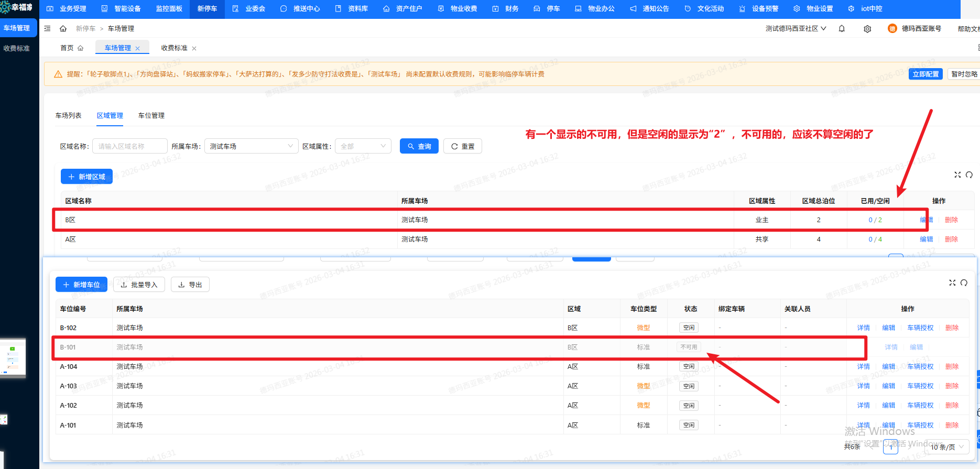Click the home icon in breadcrumb
The height and width of the screenshot is (469, 980).
(x=63, y=28)
